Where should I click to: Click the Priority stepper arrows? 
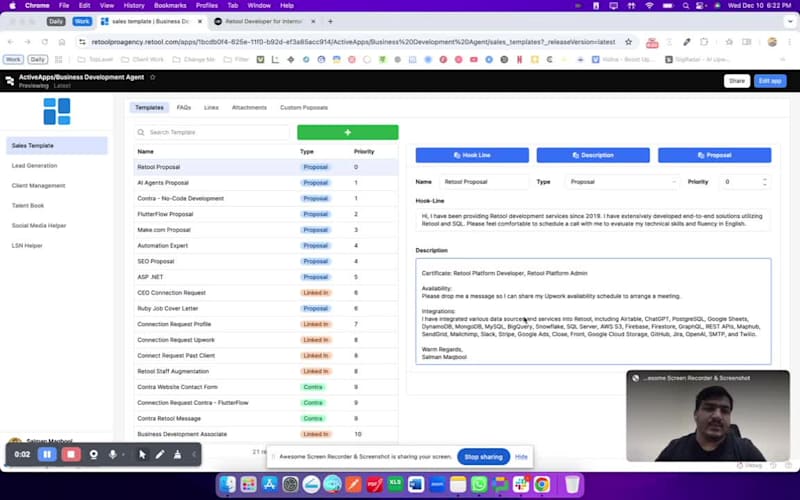click(764, 182)
